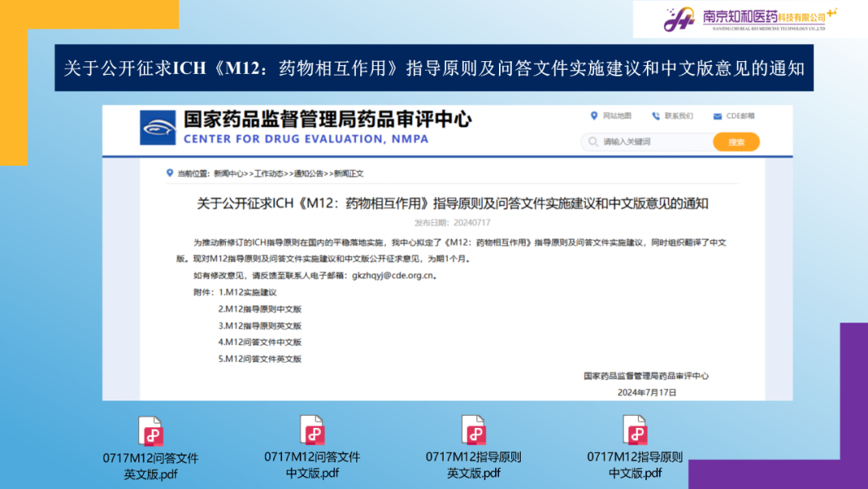Click the blue CDE logo emblem

(x=158, y=128)
